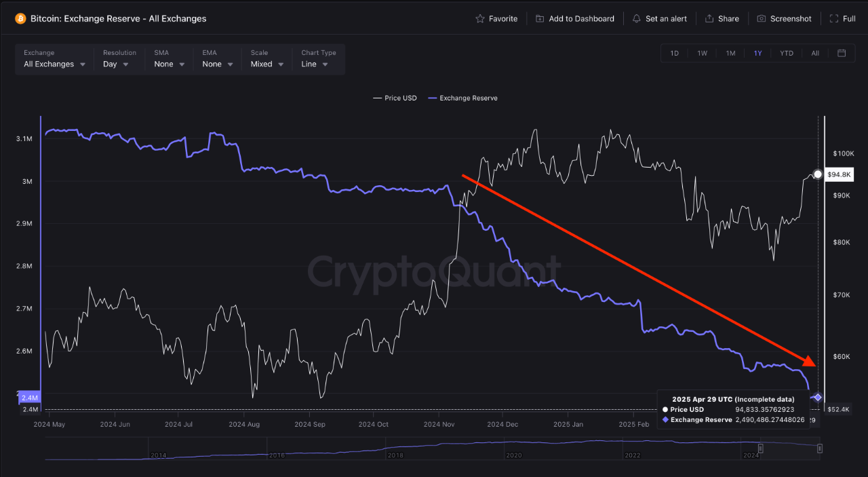Toggle the Price USD series in legend

(395, 98)
